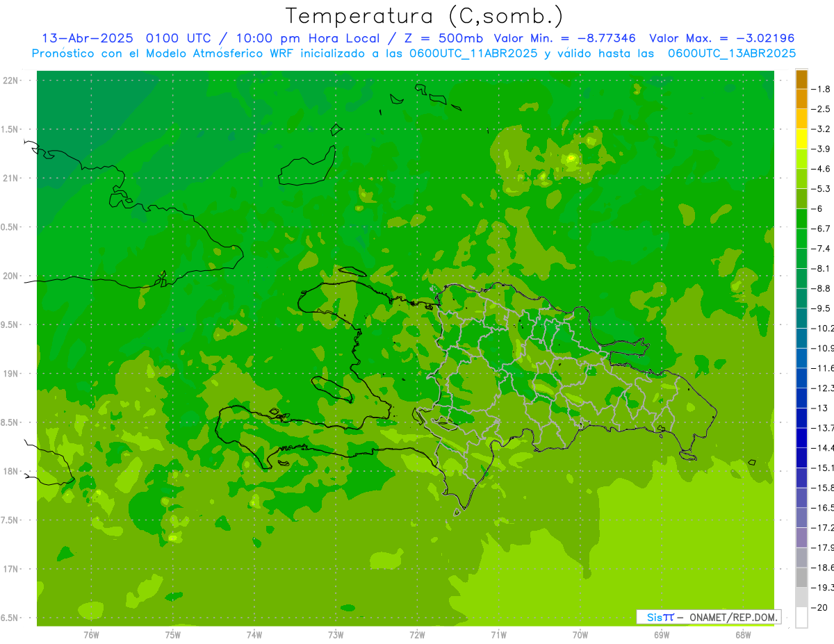Click the 'Temperatura (C,somb.)' chart title
The image size is (834, 644).
(x=424, y=16)
